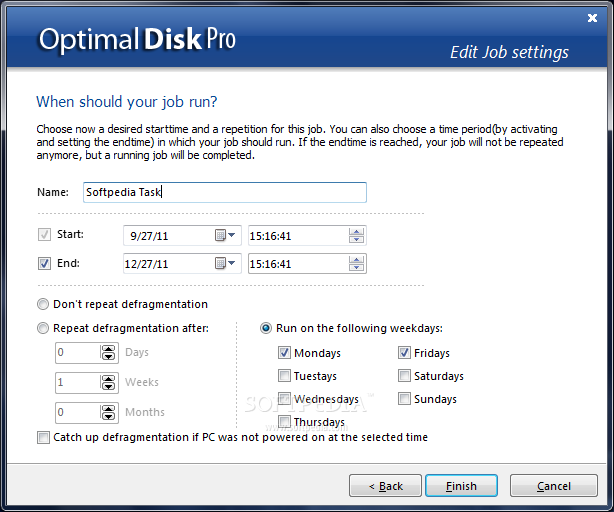614x512 pixels.
Task: Uncheck the Fridays checkbox
Action: tap(404, 353)
